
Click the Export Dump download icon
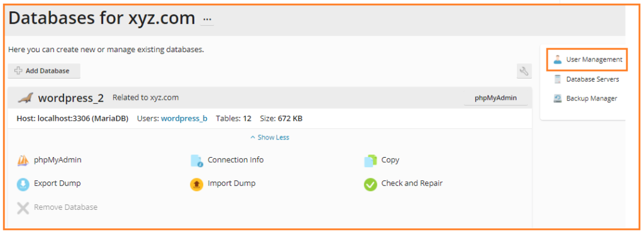click(23, 183)
